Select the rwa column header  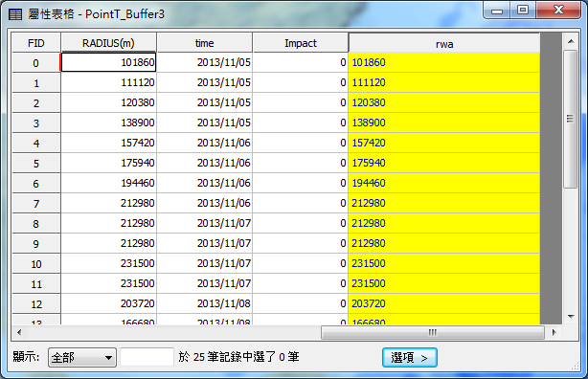(444, 43)
